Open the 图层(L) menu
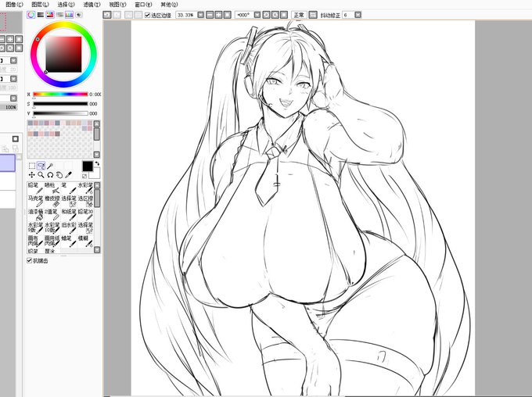The width and height of the screenshot is (532, 397). (x=40, y=5)
